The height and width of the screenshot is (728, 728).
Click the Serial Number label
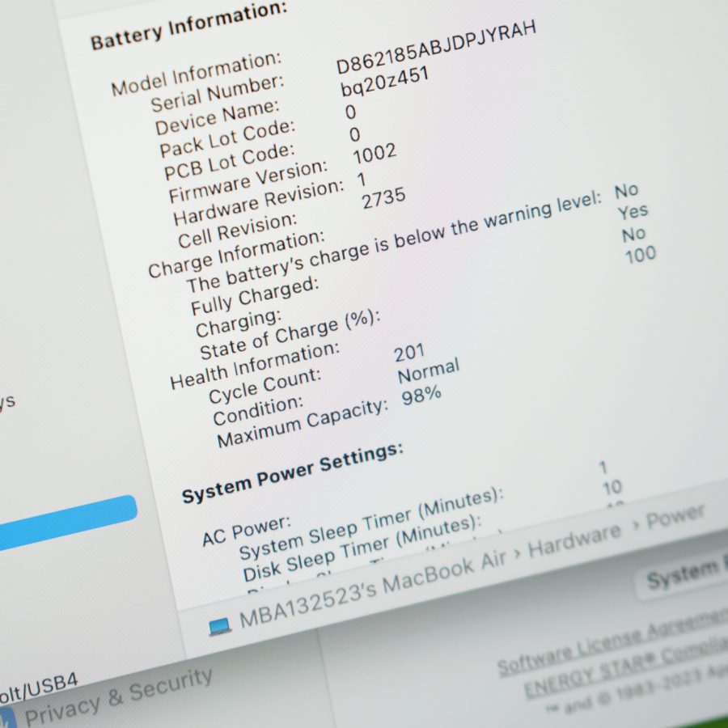tap(218, 93)
